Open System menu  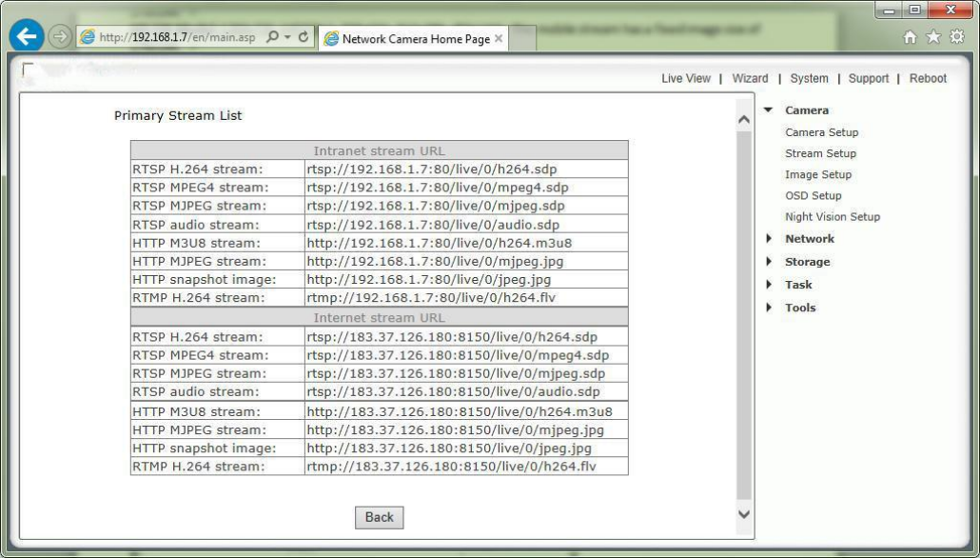pyautogui.click(x=809, y=78)
